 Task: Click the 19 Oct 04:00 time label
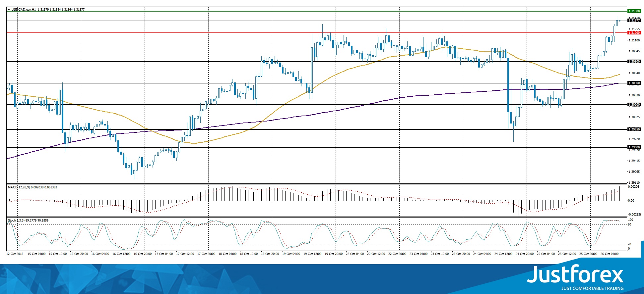click(x=291, y=254)
